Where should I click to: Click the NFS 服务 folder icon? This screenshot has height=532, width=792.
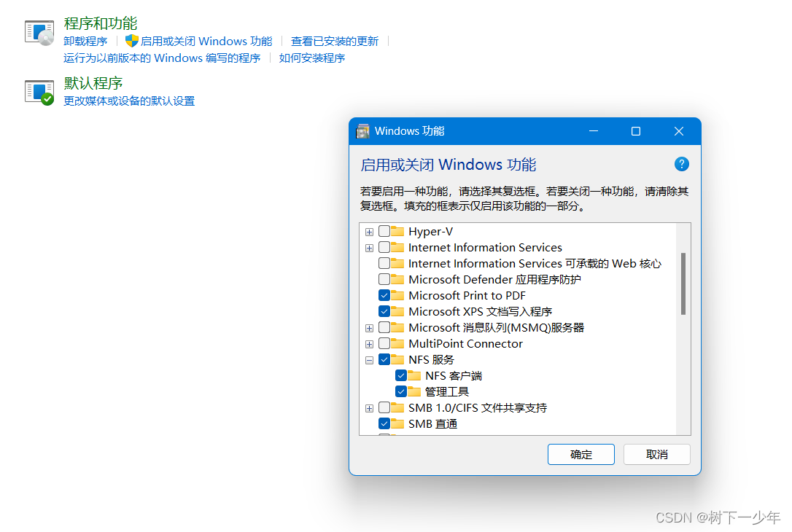pyautogui.click(x=397, y=359)
